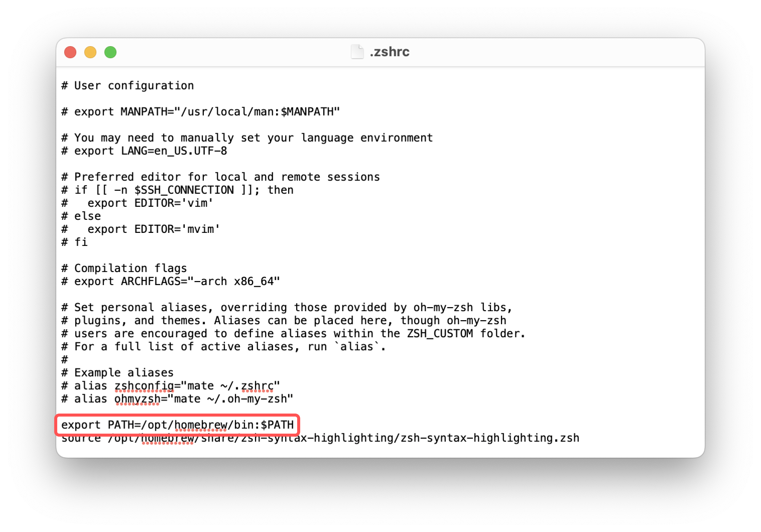Minimize the window using the yellow button
This screenshot has width=761, height=532.
90,52
